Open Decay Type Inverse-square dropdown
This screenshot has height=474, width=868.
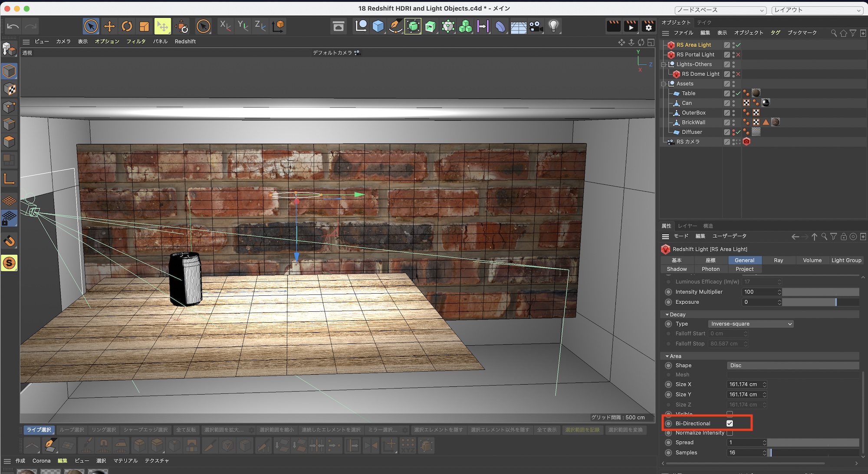(x=751, y=324)
